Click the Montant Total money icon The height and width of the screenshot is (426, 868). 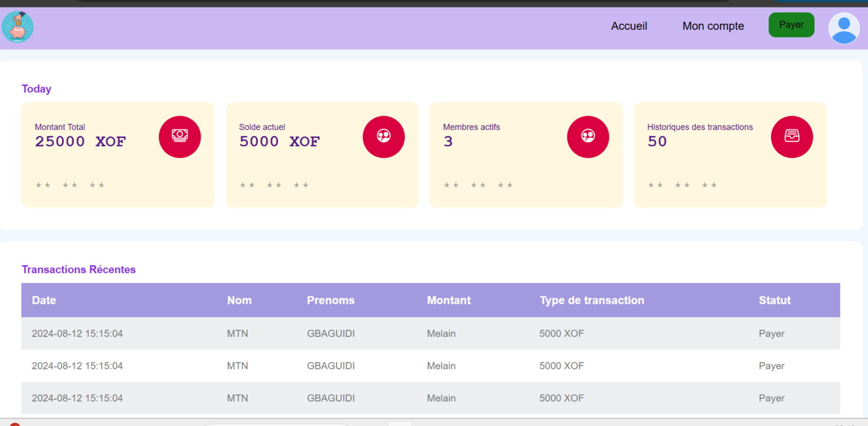(x=180, y=136)
